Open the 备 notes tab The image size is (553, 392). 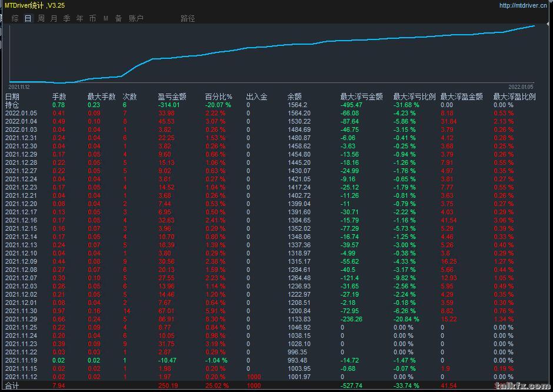coord(118,18)
